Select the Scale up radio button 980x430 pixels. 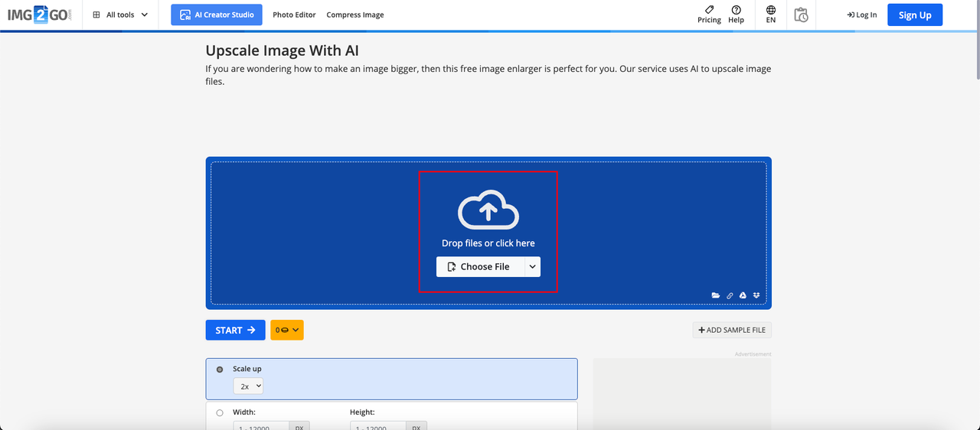[220, 370]
